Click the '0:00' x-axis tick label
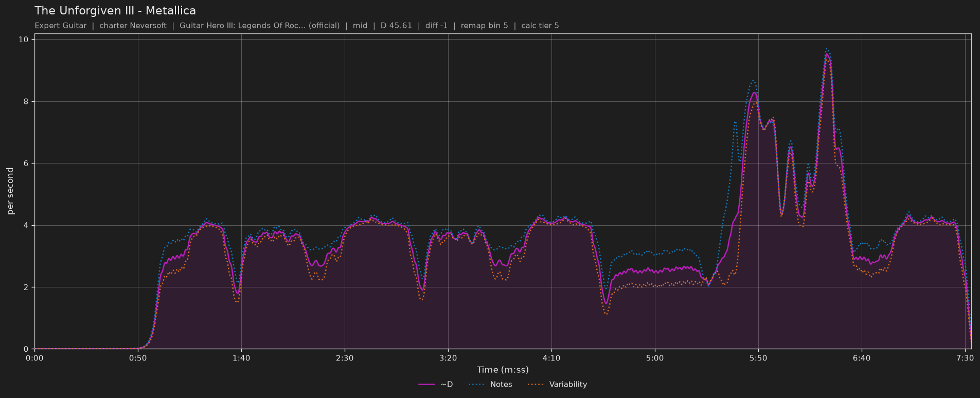This screenshot has width=980, height=398. pyautogui.click(x=34, y=358)
